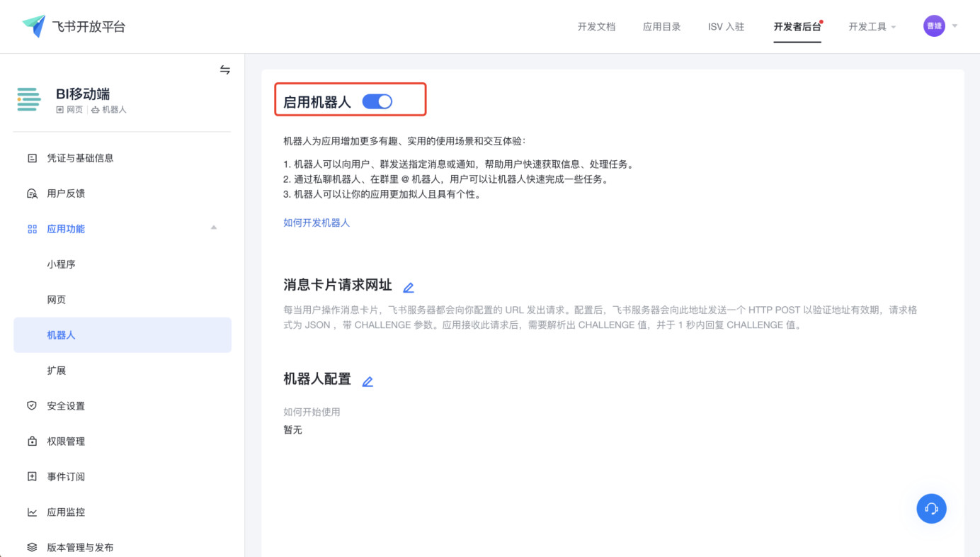Go to 应用目录 in top navigation
Screen dimensions: 980x557
[661, 27]
